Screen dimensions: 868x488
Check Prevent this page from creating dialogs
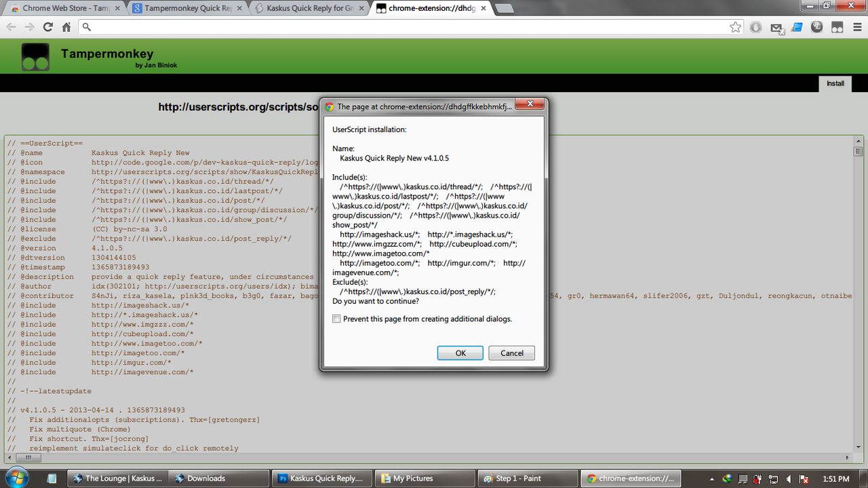336,319
